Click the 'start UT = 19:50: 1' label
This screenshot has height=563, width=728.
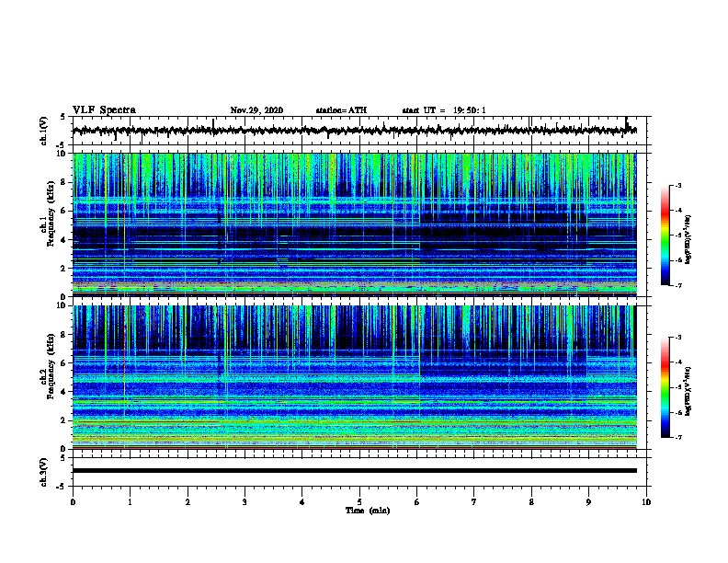pos(444,110)
